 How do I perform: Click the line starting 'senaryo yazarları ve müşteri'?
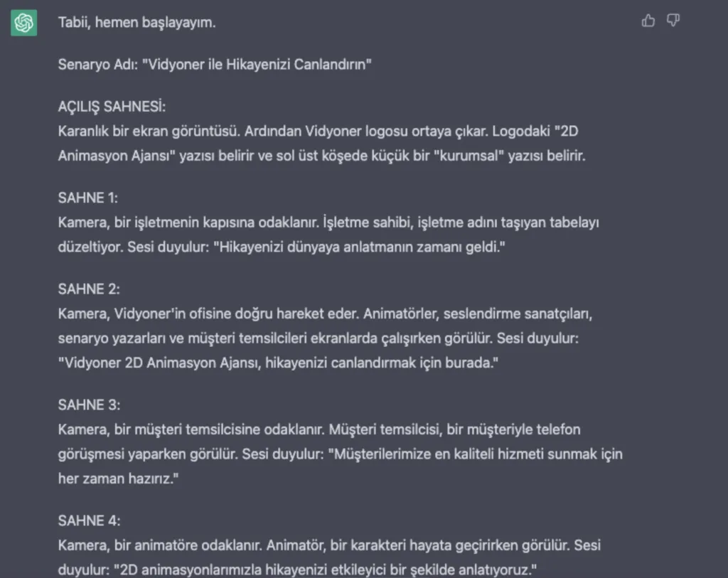coord(318,338)
